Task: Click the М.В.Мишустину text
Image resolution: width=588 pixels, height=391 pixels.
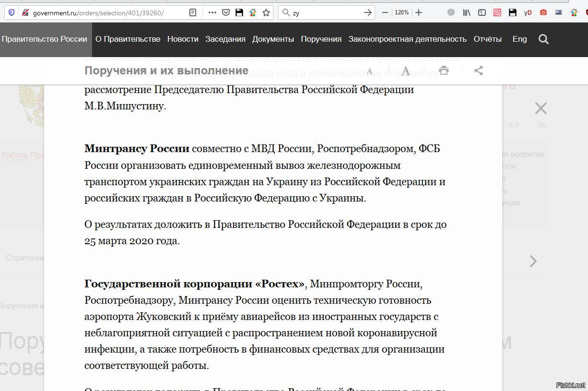Action: [x=125, y=106]
